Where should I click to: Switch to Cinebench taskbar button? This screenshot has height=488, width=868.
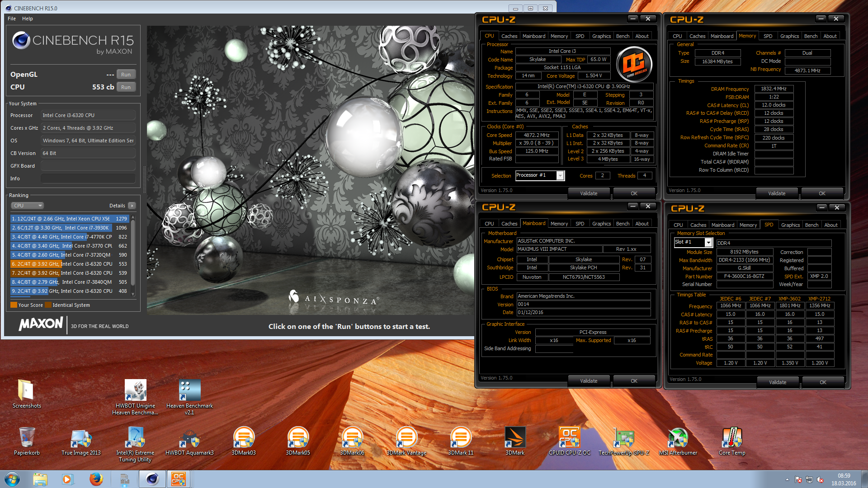(x=152, y=479)
